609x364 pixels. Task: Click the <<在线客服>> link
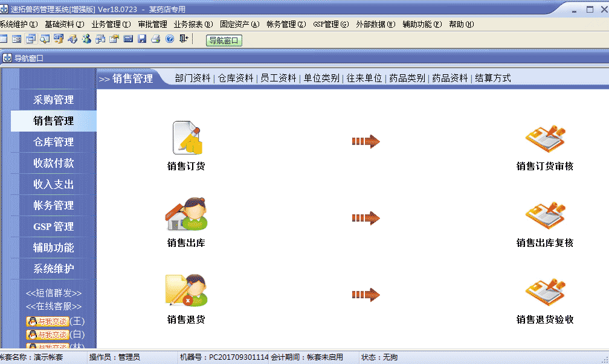click(x=54, y=307)
